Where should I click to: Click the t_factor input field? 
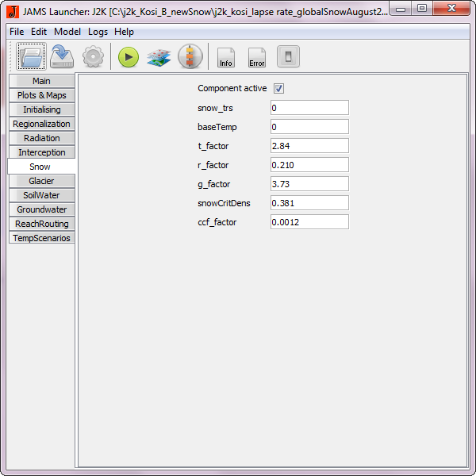(x=309, y=146)
